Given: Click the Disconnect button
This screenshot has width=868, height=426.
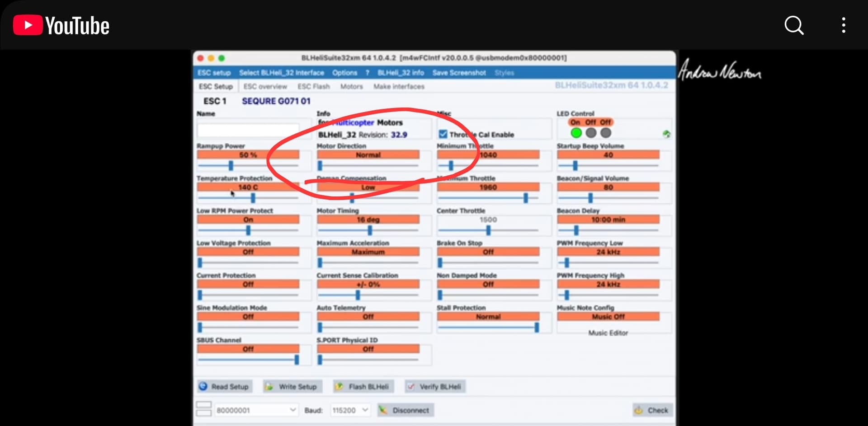Looking at the screenshot, I should (406, 410).
